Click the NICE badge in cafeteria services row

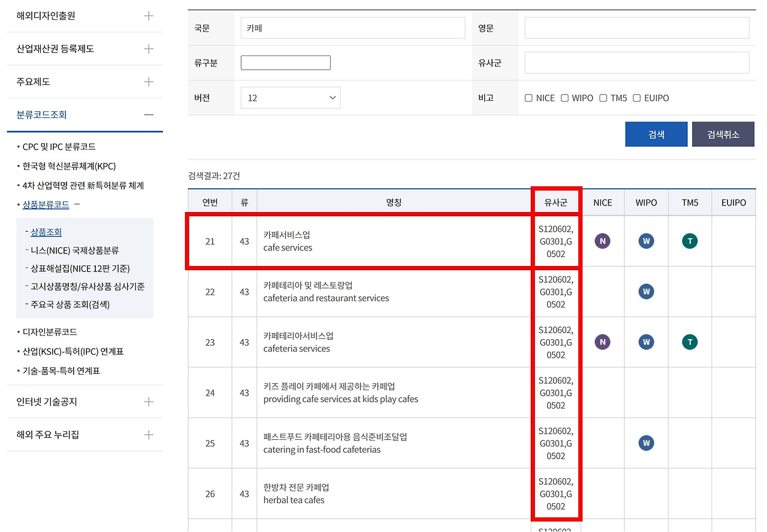[x=602, y=342]
